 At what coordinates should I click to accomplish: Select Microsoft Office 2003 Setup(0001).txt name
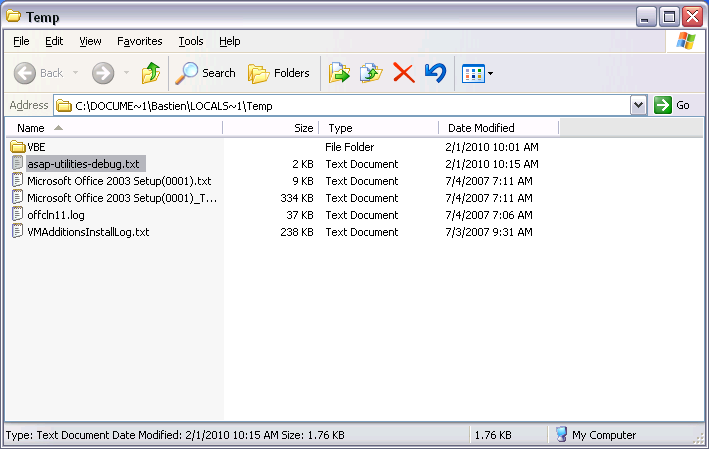point(119,181)
